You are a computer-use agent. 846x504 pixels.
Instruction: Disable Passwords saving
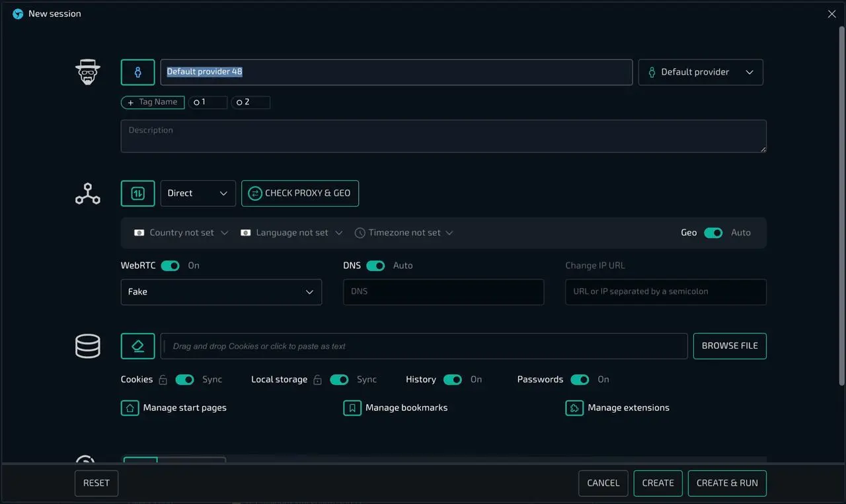580,379
